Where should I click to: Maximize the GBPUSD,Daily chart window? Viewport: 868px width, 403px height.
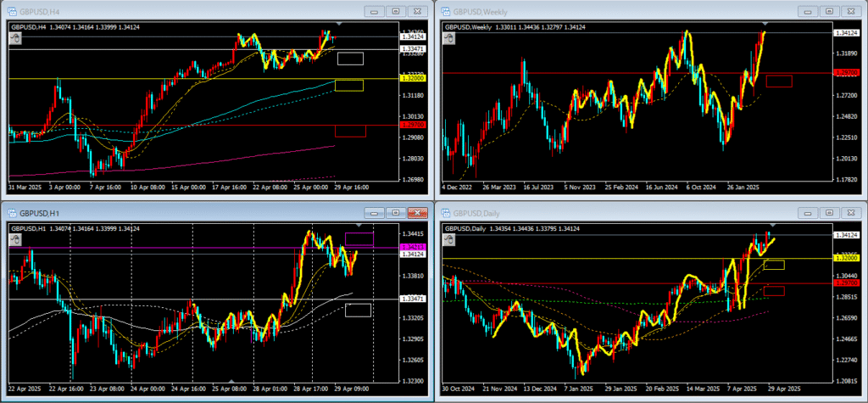point(830,213)
